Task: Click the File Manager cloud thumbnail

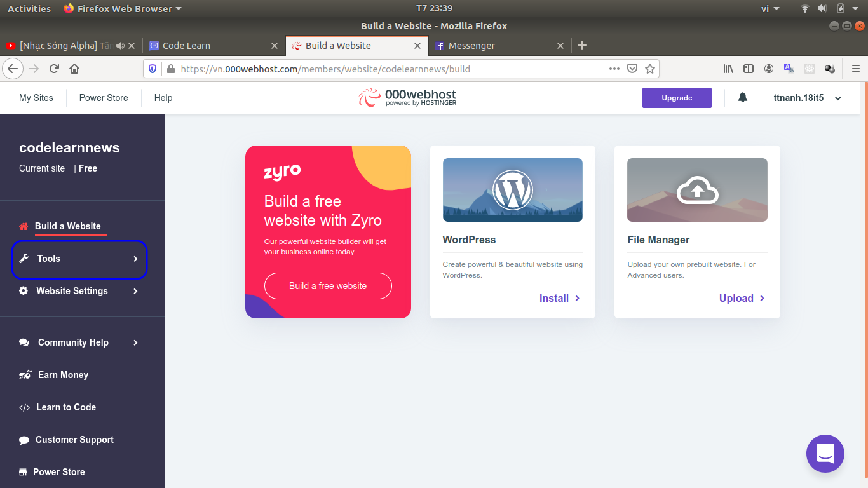Action: pyautogui.click(x=697, y=190)
